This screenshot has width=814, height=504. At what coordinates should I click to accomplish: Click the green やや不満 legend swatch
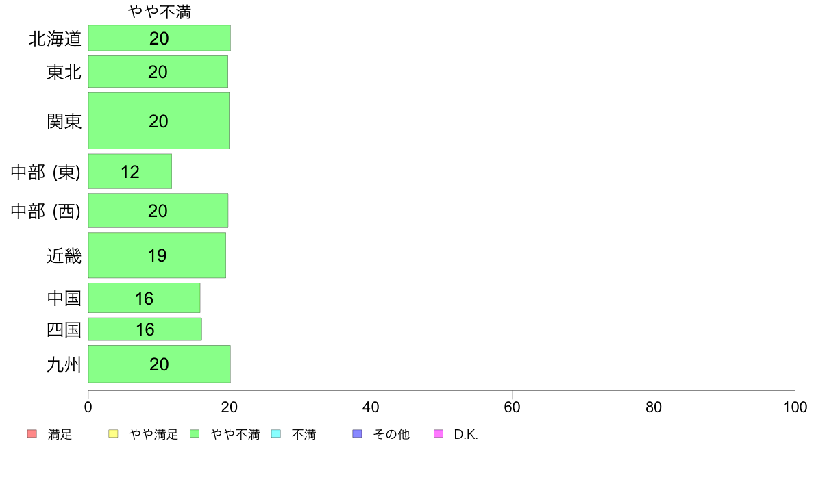coord(195,433)
